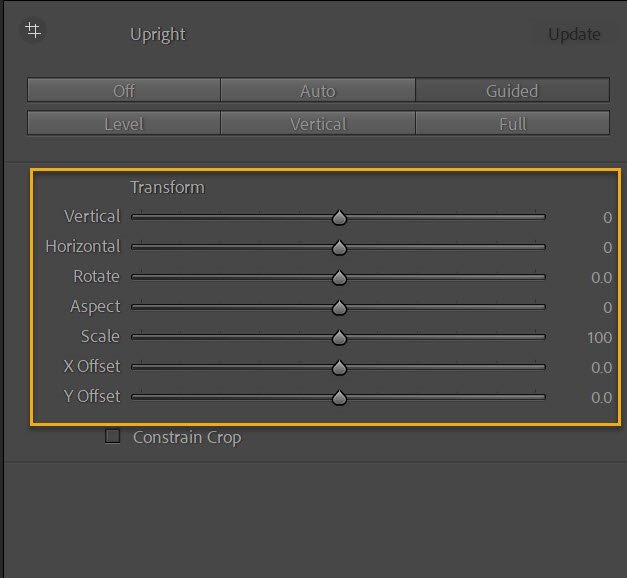Click the Vertical slider handle
This screenshot has width=627, height=578.
pos(339,217)
